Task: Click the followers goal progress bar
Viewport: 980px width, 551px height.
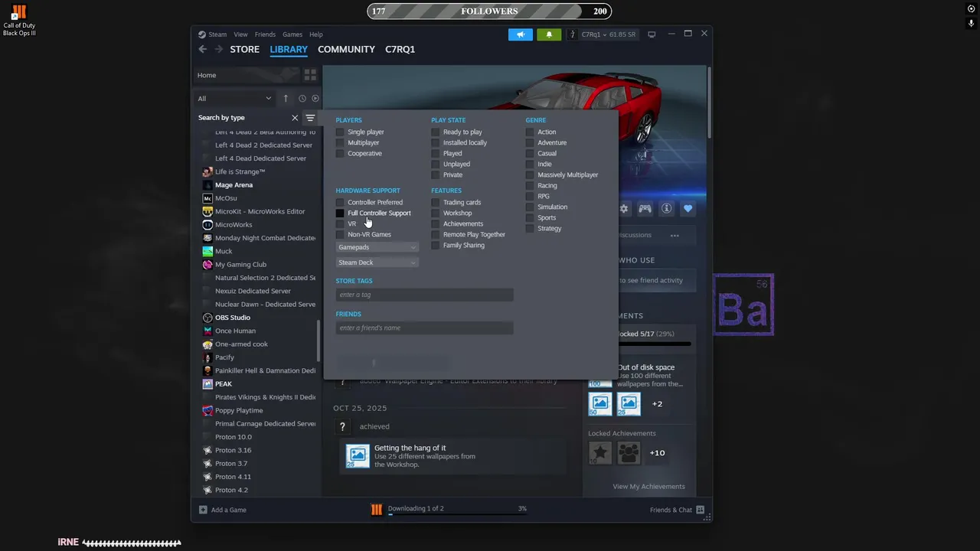Action: point(489,11)
